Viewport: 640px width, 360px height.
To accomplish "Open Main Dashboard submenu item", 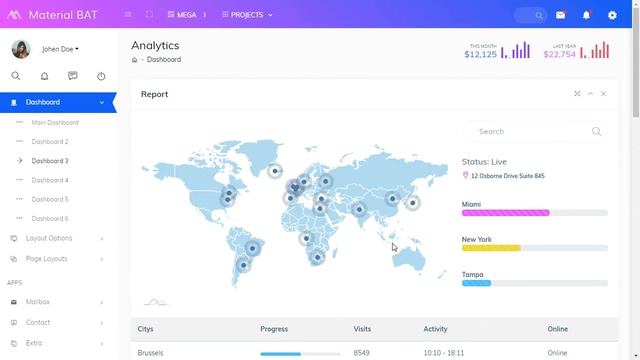I will [55, 122].
